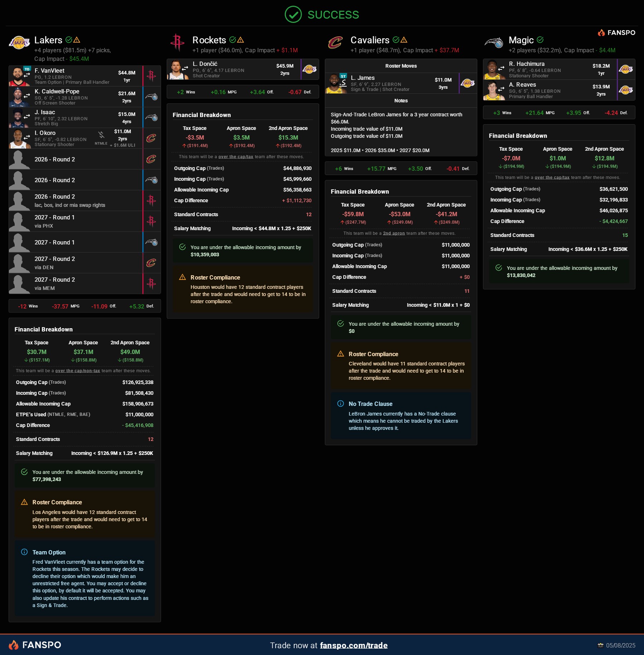Click Lakers Cap Difference value - $45,416,908
The width and height of the screenshot is (644, 655).
138,425
